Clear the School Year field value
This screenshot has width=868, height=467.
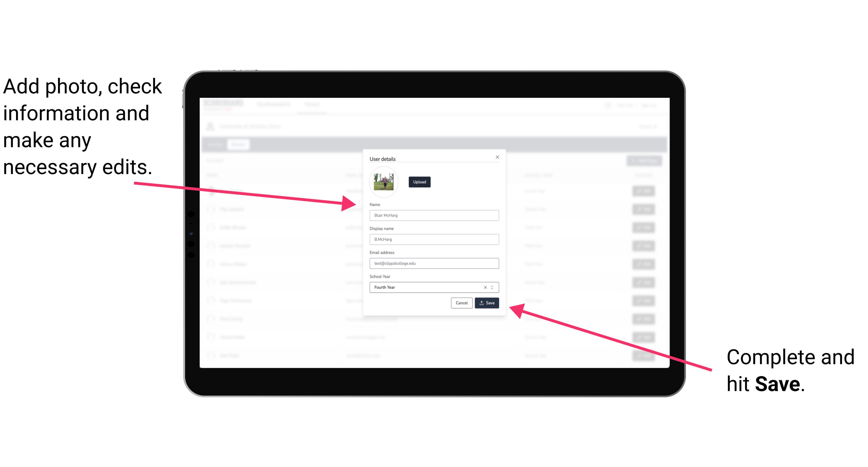pos(485,287)
